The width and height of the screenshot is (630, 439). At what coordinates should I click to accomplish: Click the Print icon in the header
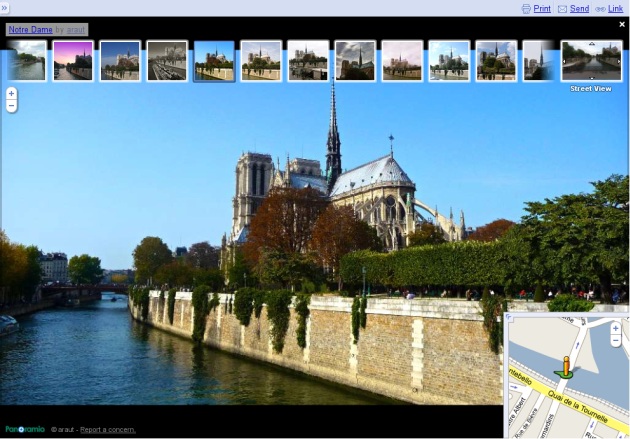point(527,8)
